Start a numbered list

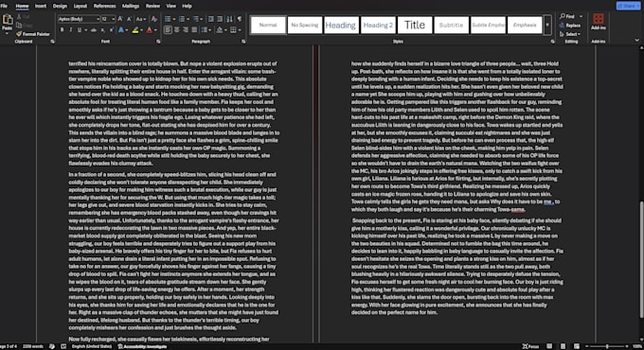coord(182,19)
